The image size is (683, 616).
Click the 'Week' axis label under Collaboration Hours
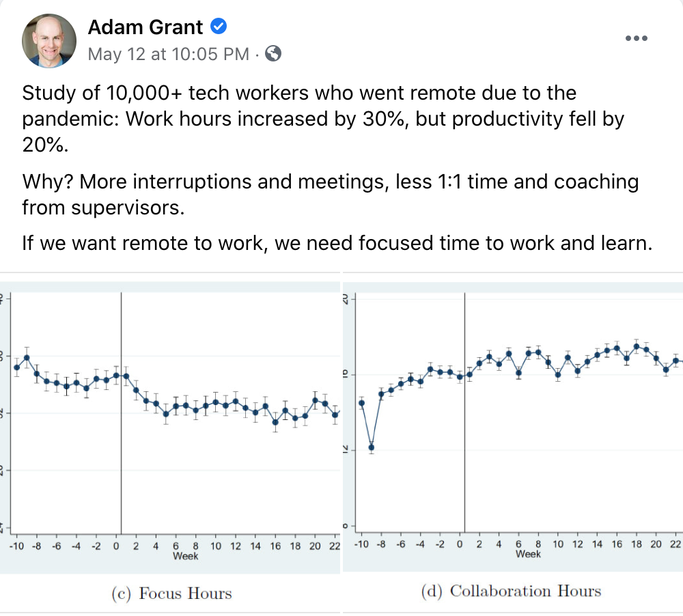tap(529, 554)
